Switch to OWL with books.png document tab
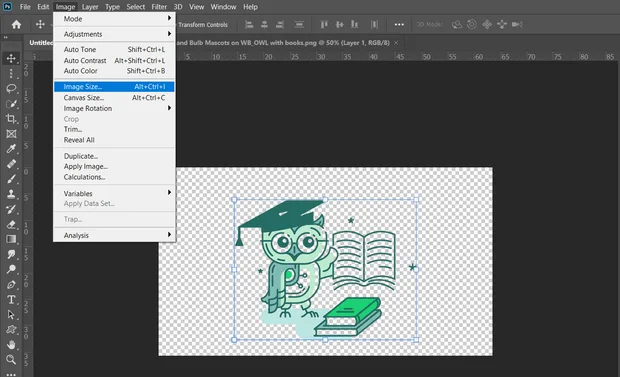 [283, 43]
